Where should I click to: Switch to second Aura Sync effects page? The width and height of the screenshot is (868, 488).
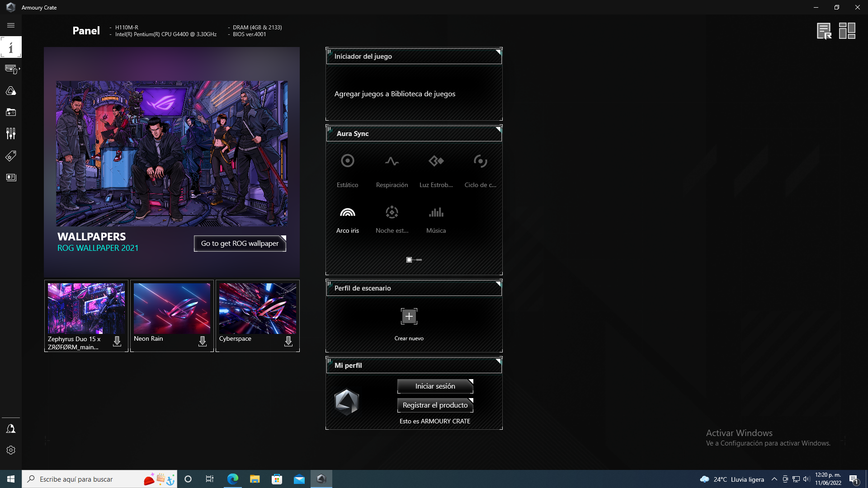[419, 260]
